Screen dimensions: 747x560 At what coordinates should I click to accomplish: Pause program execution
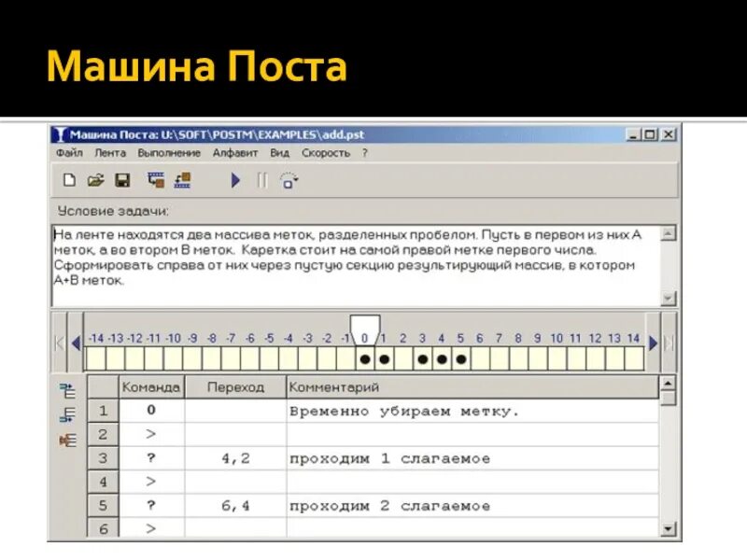point(262,180)
